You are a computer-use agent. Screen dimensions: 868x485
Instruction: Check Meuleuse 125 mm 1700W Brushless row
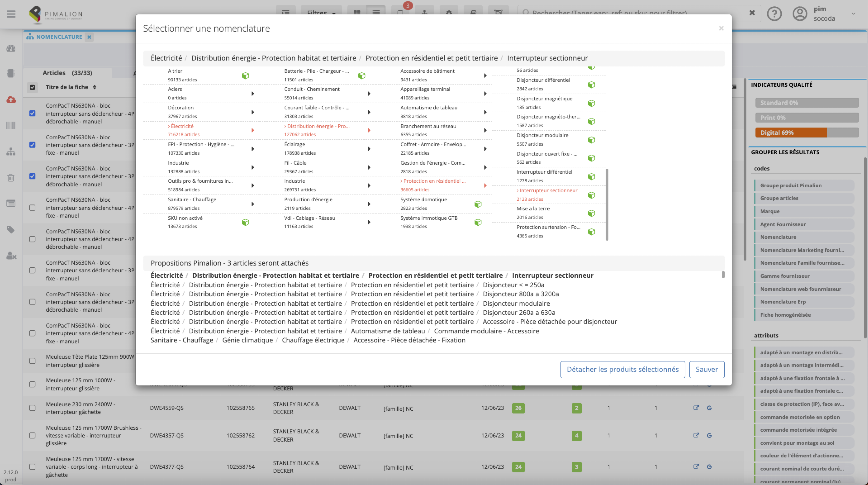[32, 435]
